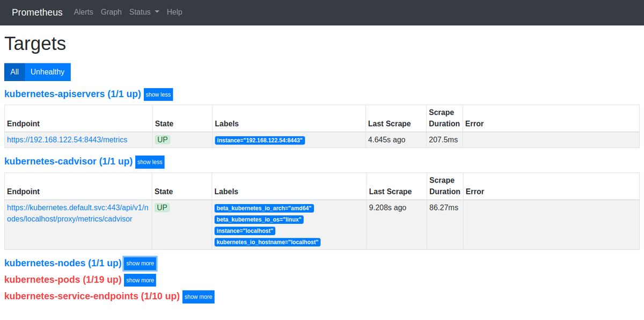
Task: Open the Help page
Action: [174, 12]
